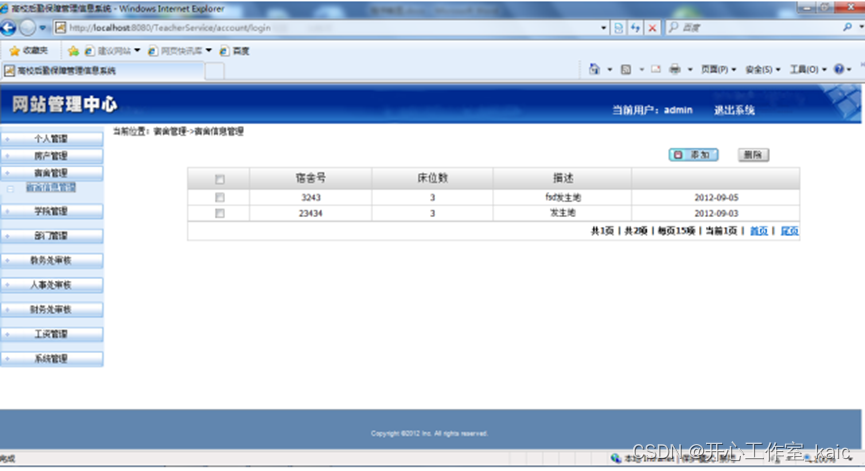The image size is (865, 471).
Task: Click the 添加 add button
Action: [693, 155]
